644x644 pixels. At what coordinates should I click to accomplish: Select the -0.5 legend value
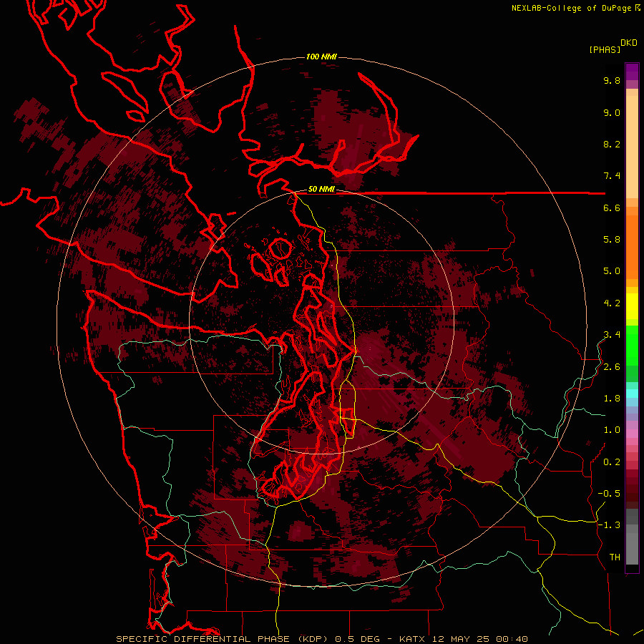coord(609,494)
